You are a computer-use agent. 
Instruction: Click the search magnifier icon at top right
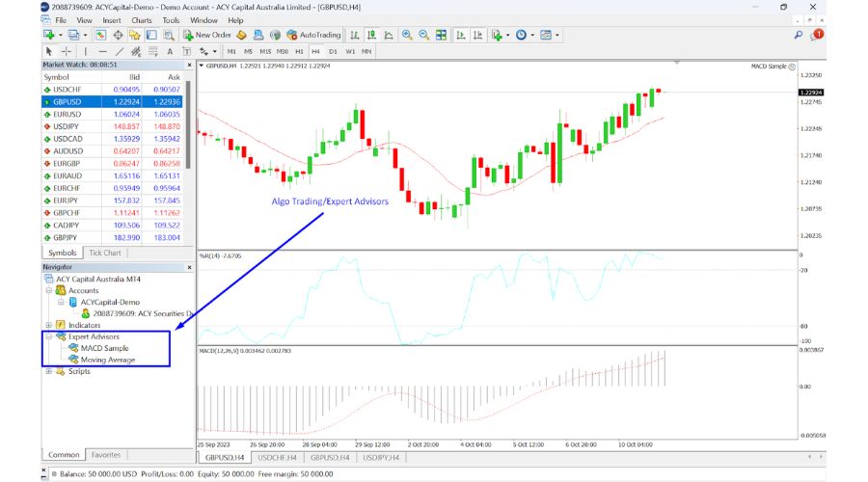pyautogui.click(x=798, y=35)
